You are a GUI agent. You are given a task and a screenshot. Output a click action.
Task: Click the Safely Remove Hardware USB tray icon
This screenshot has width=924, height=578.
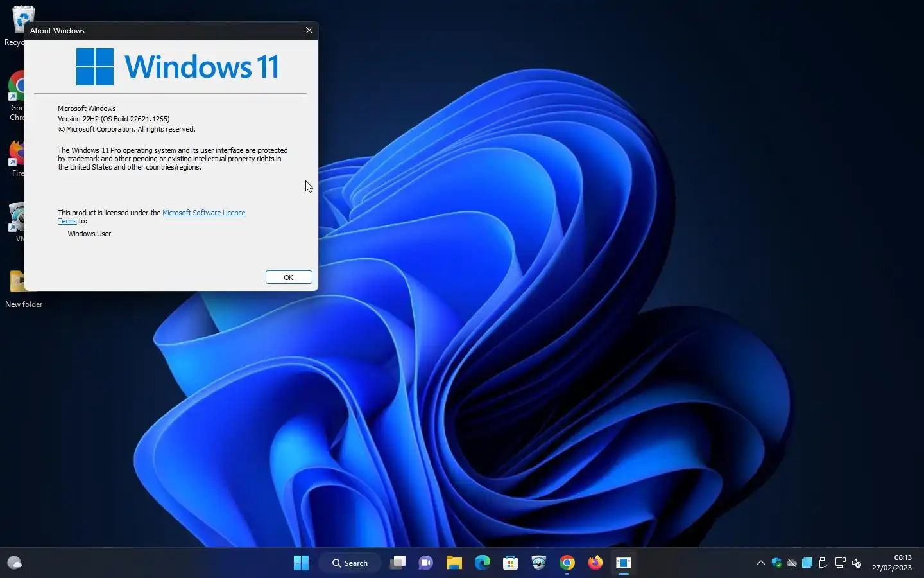click(823, 563)
